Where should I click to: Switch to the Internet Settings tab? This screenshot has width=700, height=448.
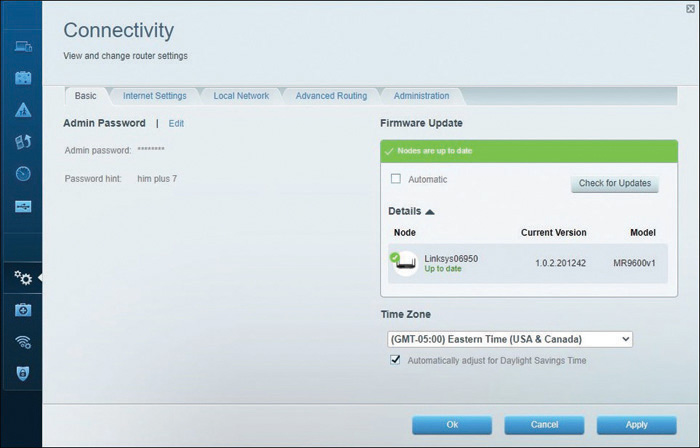[x=154, y=96]
